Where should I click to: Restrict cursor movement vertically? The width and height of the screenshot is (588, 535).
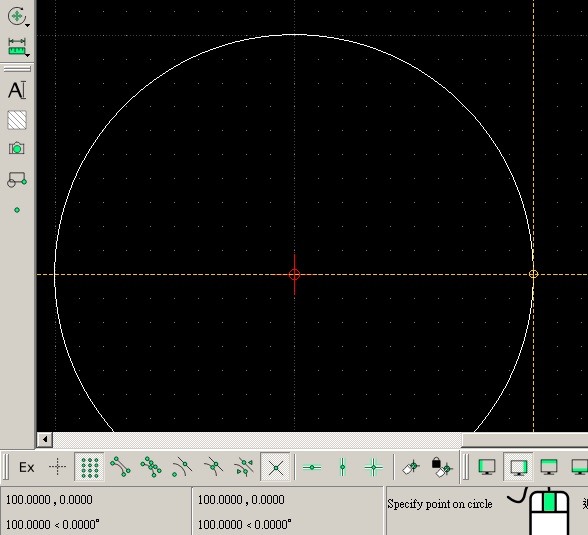coord(342,467)
